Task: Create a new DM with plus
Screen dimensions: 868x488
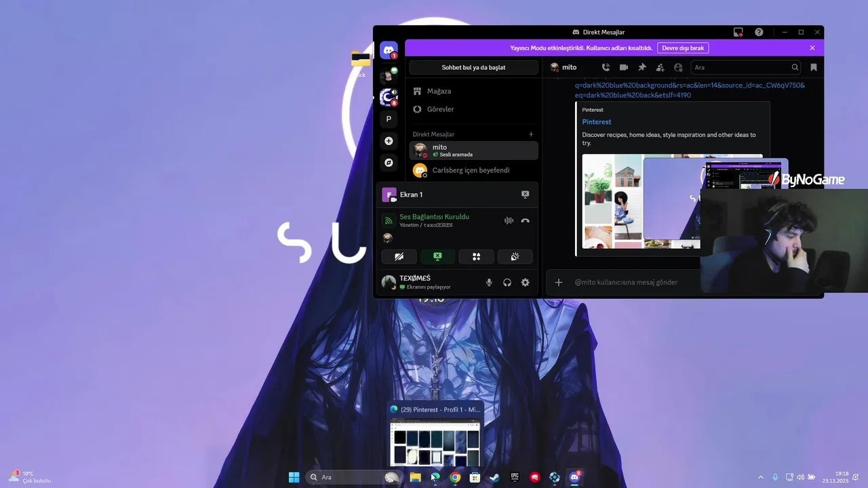Action: coord(531,134)
